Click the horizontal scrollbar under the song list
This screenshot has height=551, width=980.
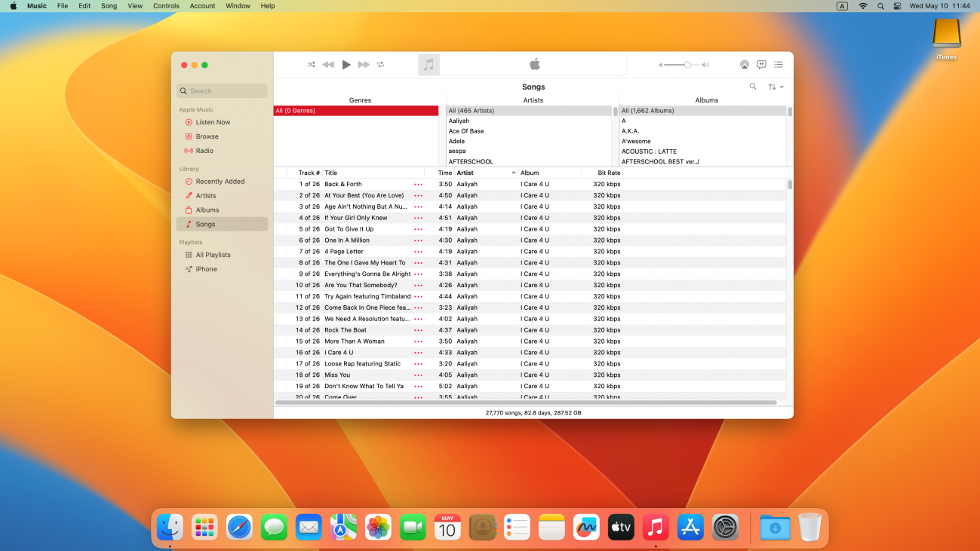tap(526, 403)
